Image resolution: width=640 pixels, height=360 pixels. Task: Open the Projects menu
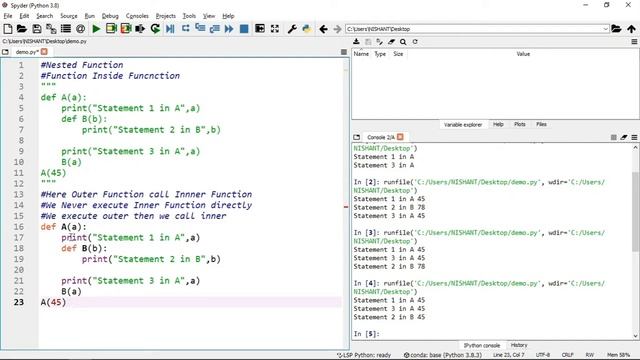point(165,16)
